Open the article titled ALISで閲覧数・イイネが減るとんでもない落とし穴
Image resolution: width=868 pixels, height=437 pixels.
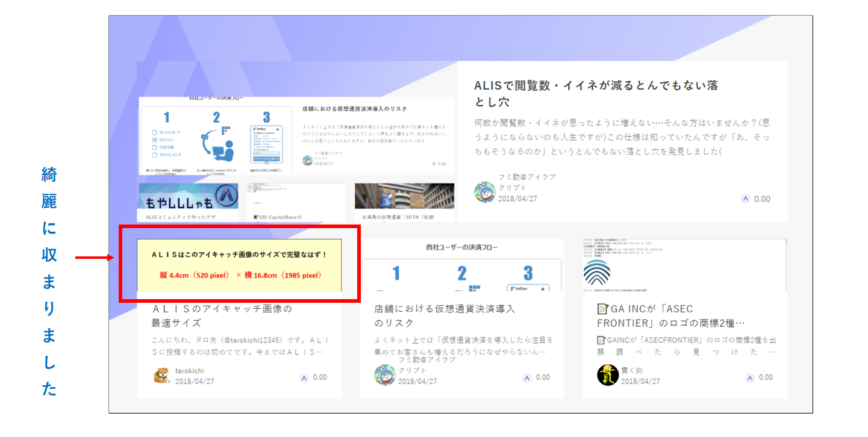click(596, 94)
